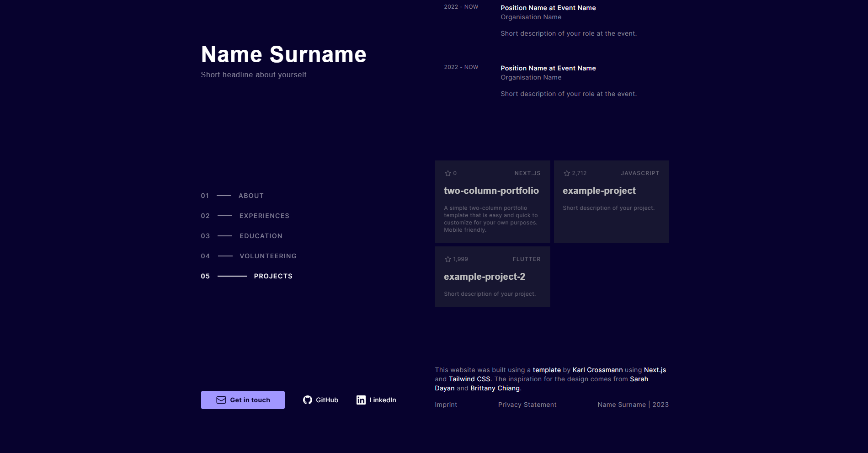Viewport: 868px width, 453px height.
Task: Select the Projects navigation item
Action: coord(273,276)
